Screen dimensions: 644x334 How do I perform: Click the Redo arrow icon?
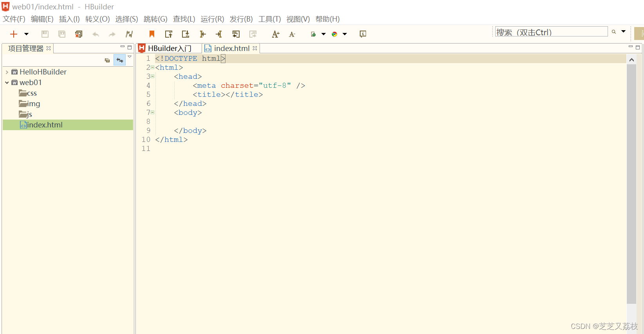tap(112, 34)
